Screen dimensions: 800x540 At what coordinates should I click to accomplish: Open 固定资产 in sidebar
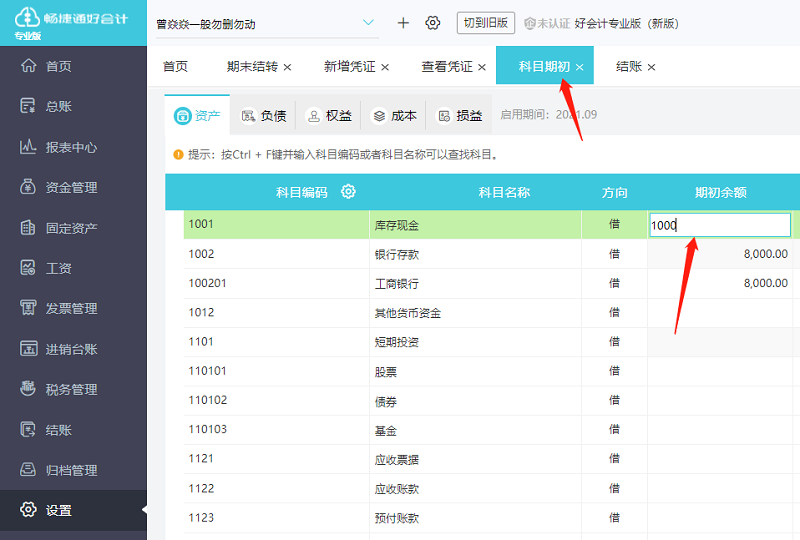pos(73,228)
